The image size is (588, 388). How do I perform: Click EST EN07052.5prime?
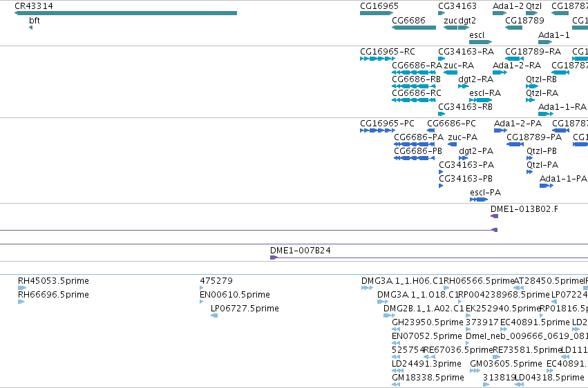pyautogui.click(x=427, y=336)
